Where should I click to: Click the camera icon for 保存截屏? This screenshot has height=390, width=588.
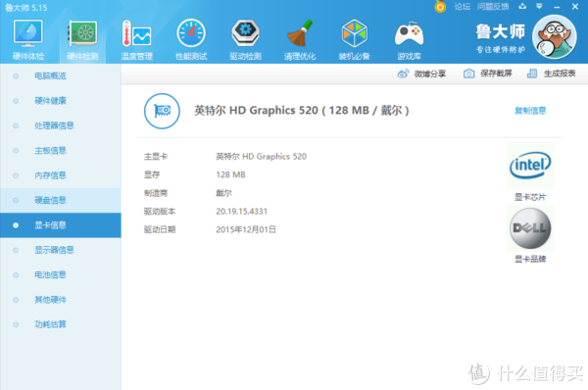[x=468, y=73]
